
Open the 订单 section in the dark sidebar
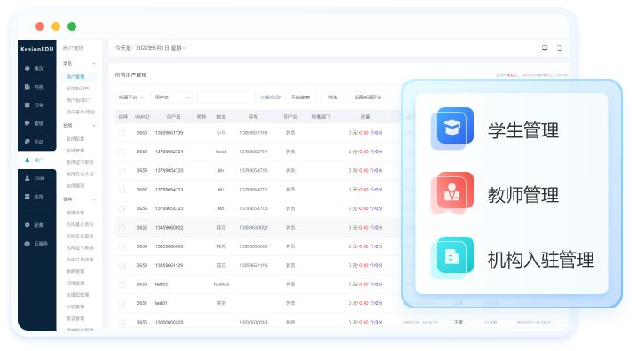pos(36,105)
